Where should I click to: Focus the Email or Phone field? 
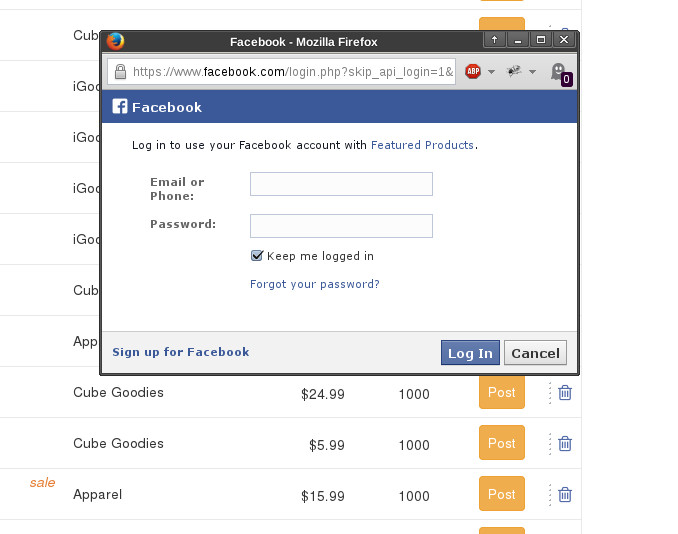point(341,184)
